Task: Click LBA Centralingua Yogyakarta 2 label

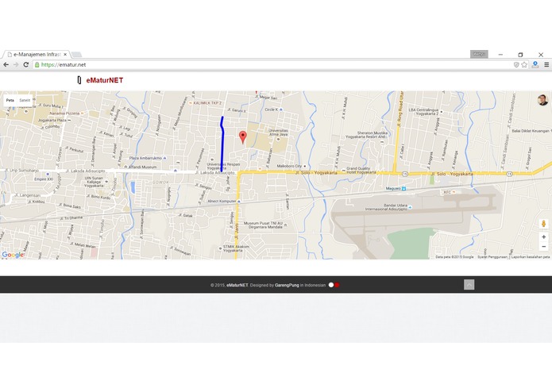Action: pyautogui.click(x=423, y=112)
